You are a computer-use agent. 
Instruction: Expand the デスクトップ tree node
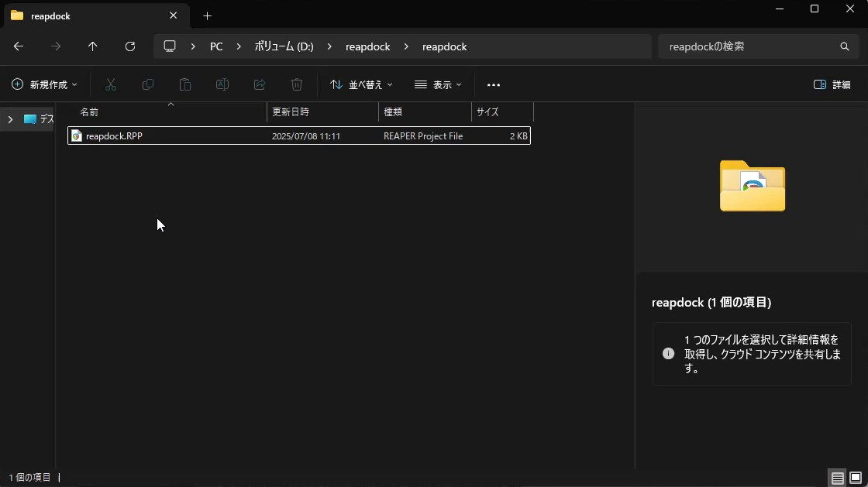pos(10,119)
